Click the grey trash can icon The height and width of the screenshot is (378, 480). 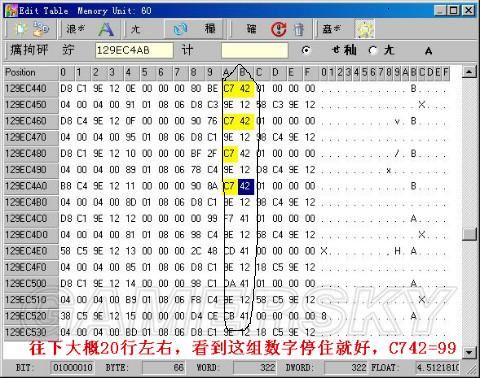pyautogui.click(x=299, y=30)
